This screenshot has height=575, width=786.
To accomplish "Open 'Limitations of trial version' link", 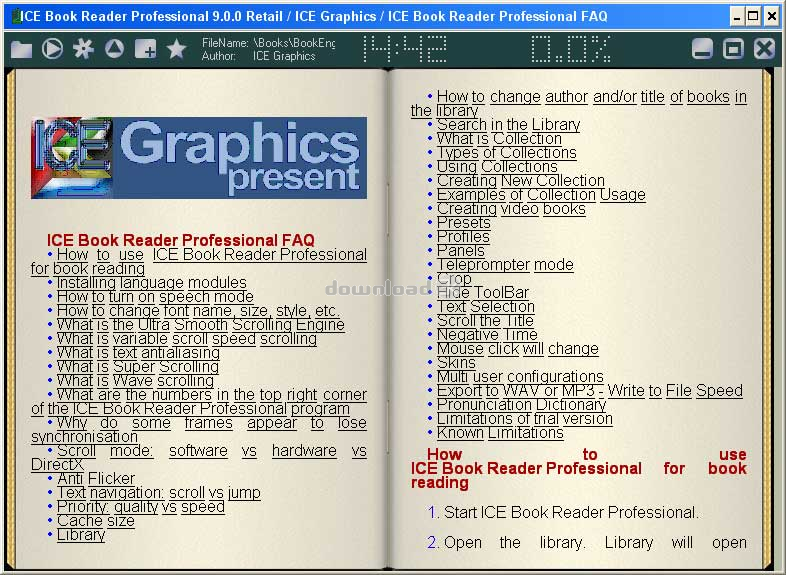I will tap(525, 419).
